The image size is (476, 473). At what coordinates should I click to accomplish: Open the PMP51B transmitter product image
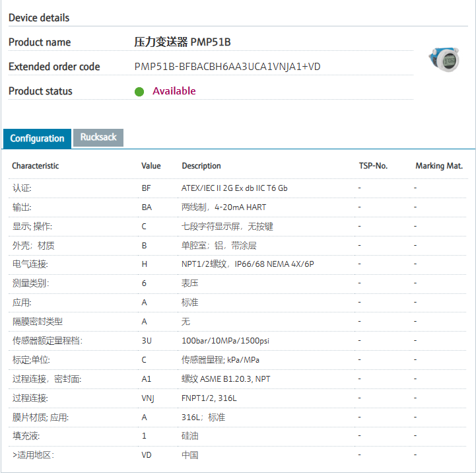(442, 60)
